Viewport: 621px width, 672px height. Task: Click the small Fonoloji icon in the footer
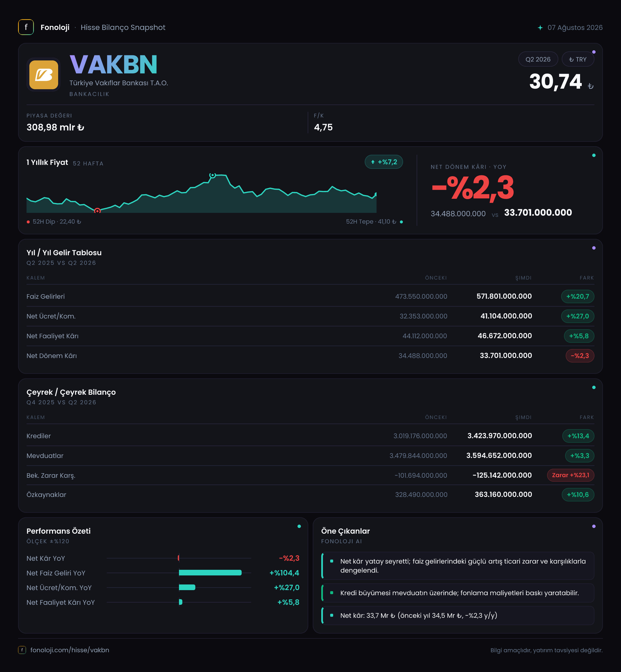(22, 650)
